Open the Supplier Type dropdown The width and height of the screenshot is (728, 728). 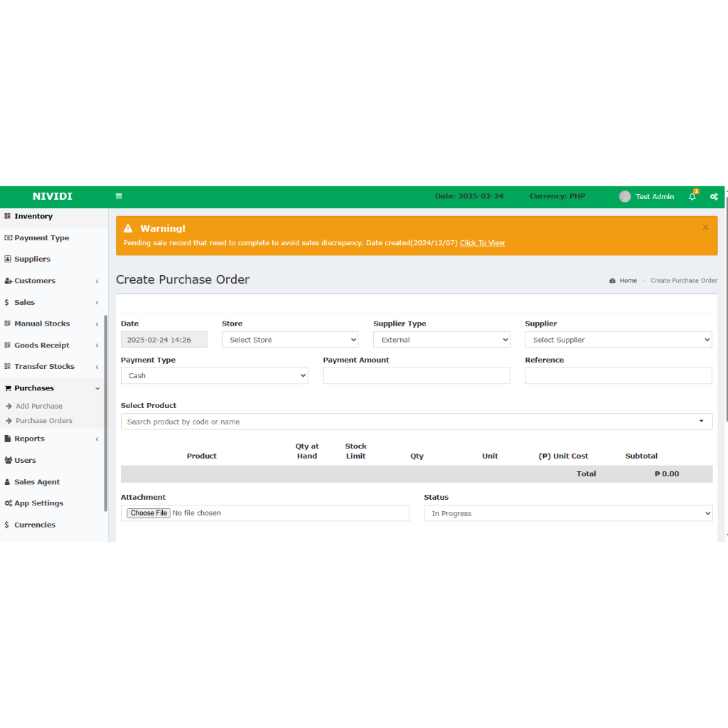coord(441,340)
